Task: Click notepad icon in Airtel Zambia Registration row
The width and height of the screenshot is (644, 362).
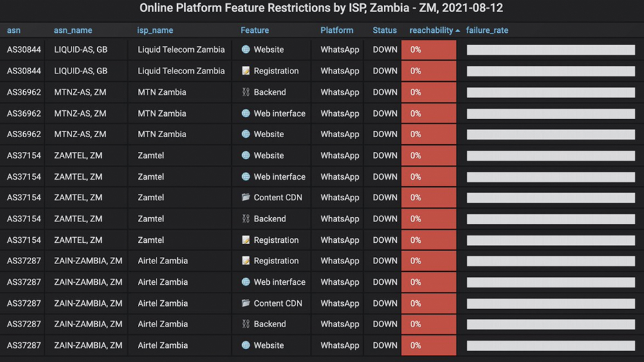Action: point(245,260)
